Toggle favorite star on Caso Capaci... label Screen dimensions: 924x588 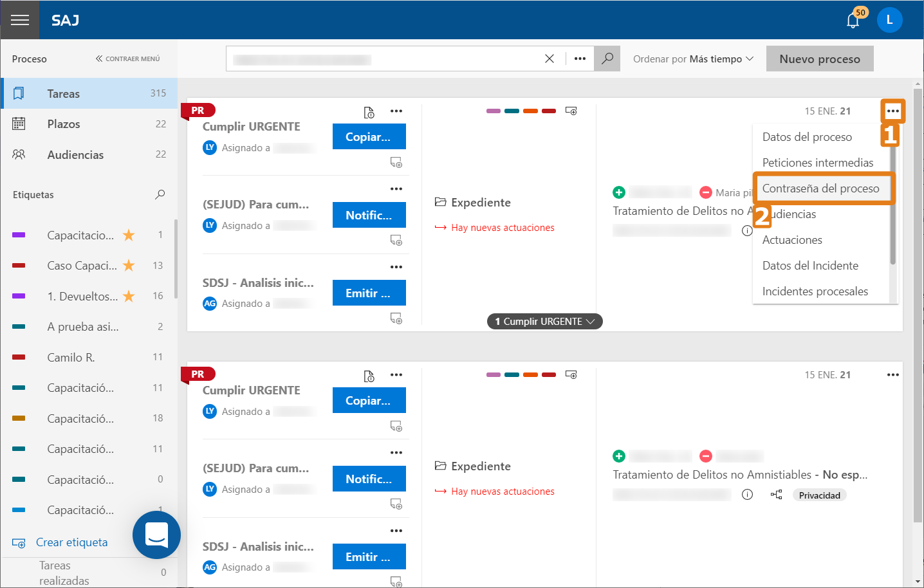tap(129, 265)
